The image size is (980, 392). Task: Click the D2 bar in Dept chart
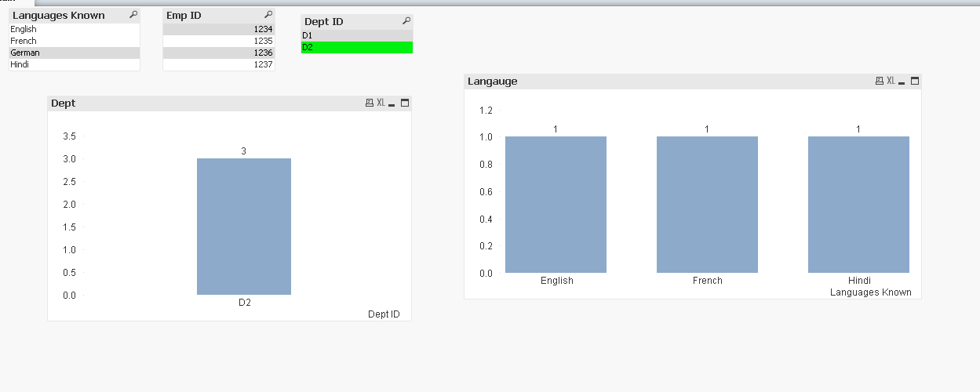(244, 227)
